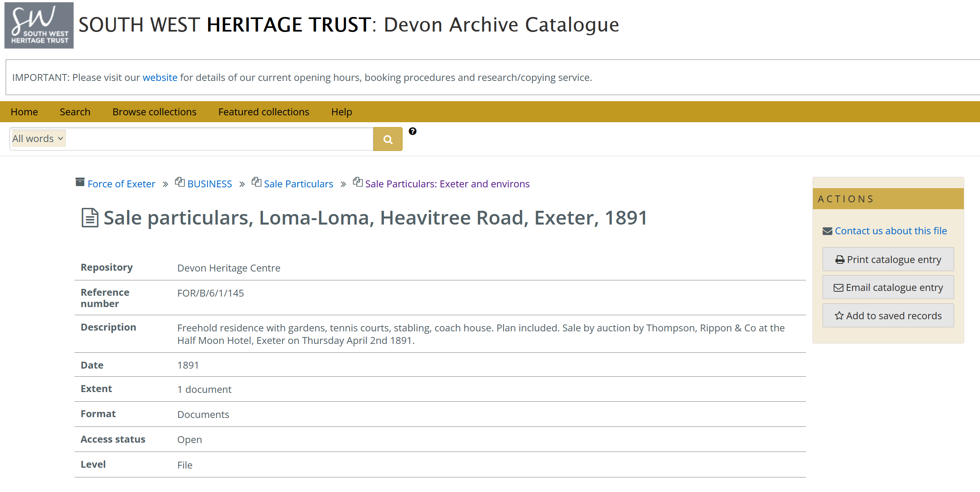Open Help in the navigation bar
Image resolution: width=980 pixels, height=492 pixels.
tap(342, 112)
